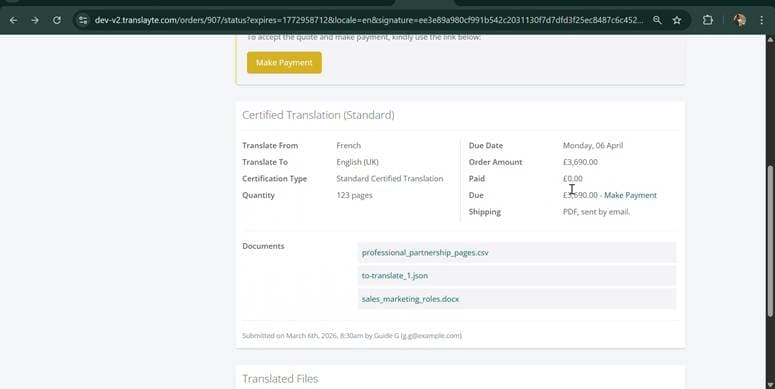Follow the Make Payment link beside Due amount
The width and height of the screenshot is (775, 389).
tap(630, 195)
